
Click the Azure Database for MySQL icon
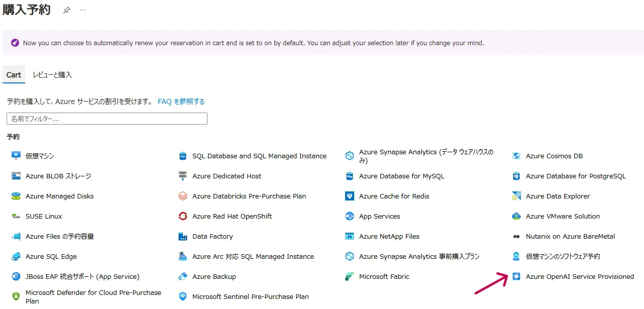tap(350, 176)
